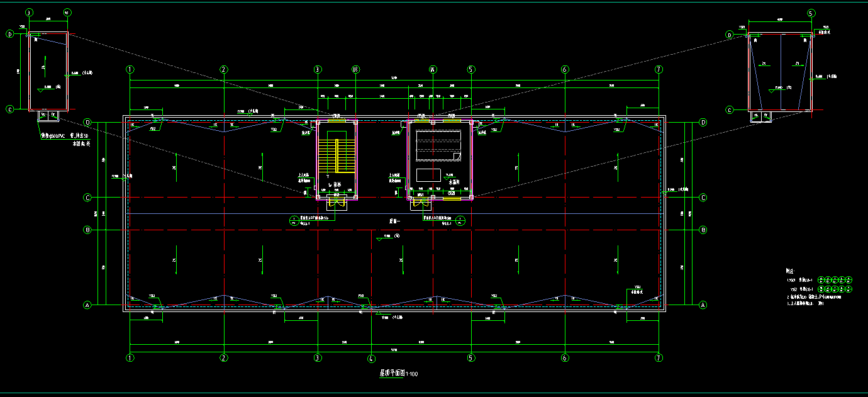Image resolution: width=868 pixels, height=397 pixels.
Task: Select axis bubble B on the right side
Action: [x=703, y=230]
